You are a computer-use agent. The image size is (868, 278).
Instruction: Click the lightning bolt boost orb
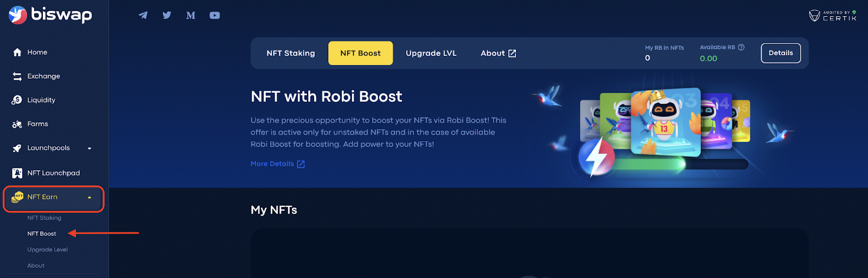596,156
